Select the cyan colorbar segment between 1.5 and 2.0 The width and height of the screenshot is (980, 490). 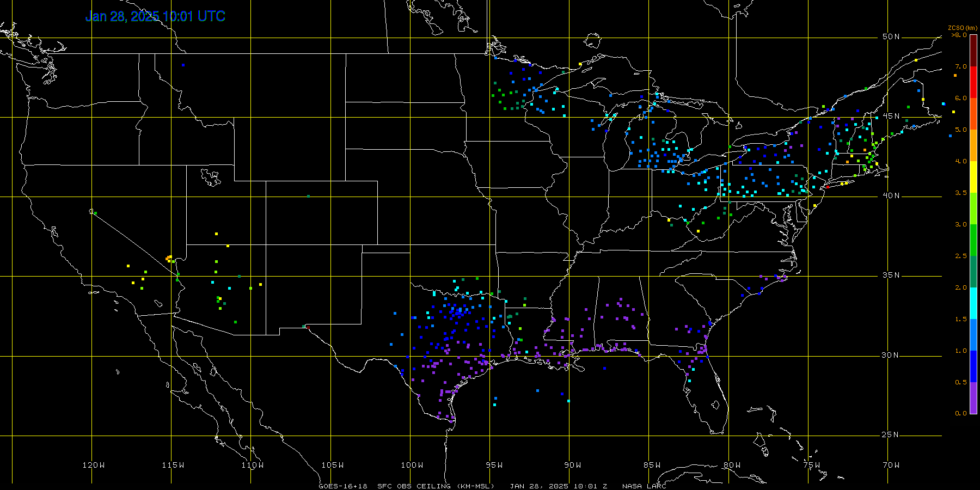click(973, 303)
